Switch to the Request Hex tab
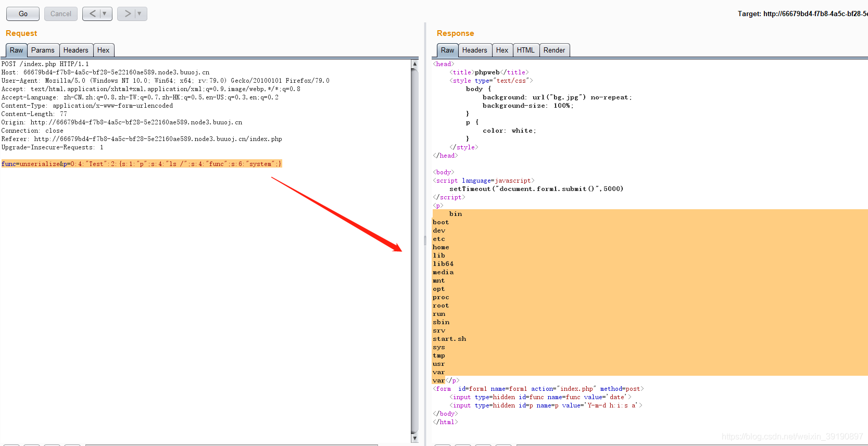The height and width of the screenshot is (446, 868). click(104, 50)
